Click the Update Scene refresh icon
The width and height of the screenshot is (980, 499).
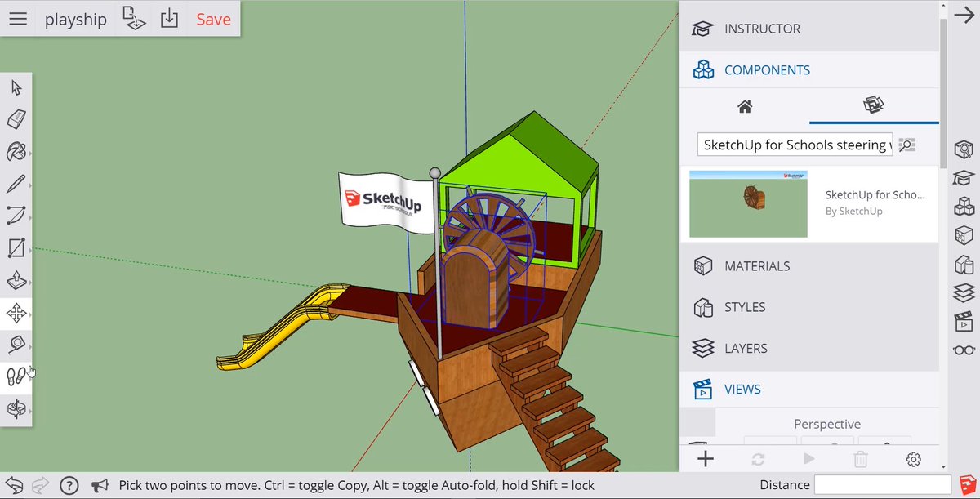click(758, 460)
